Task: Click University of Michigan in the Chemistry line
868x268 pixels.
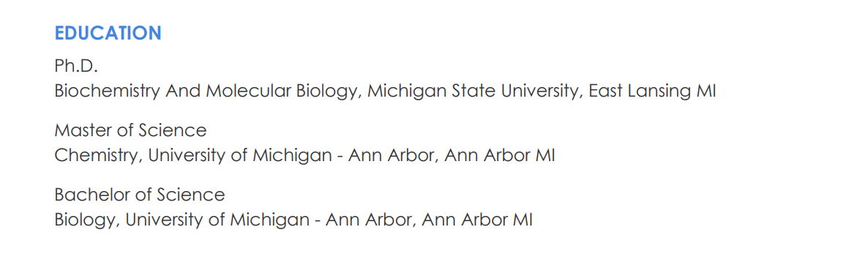Action: tap(240, 155)
